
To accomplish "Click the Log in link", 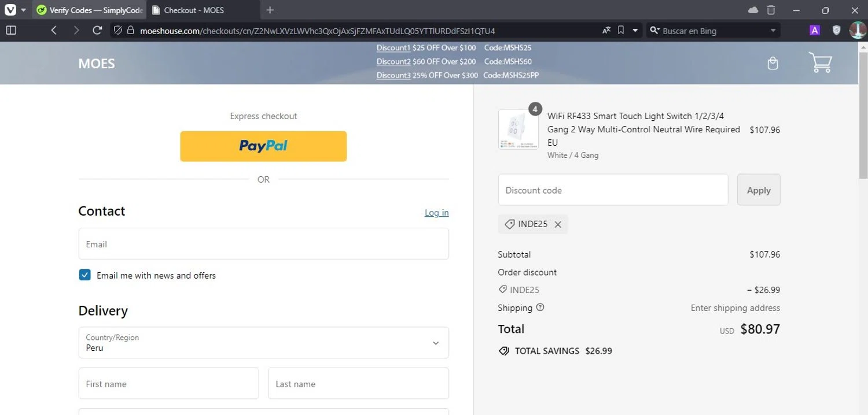I will pos(436,213).
